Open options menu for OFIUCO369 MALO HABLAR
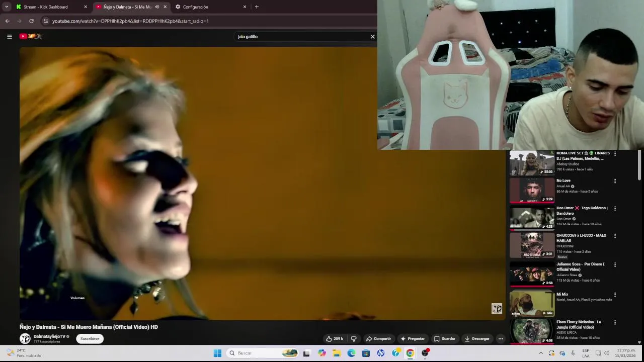The image size is (644, 362). 615,236
